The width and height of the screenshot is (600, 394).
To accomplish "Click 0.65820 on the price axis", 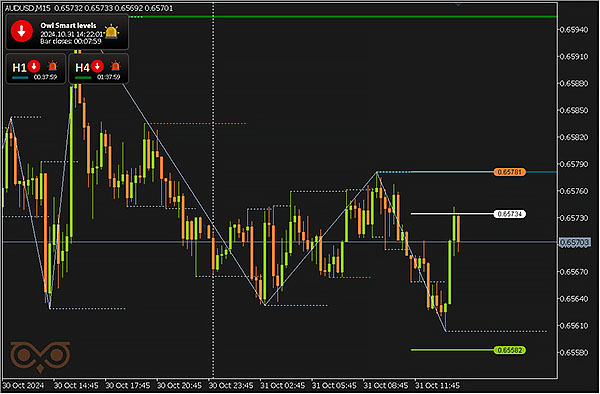I will tap(574, 137).
